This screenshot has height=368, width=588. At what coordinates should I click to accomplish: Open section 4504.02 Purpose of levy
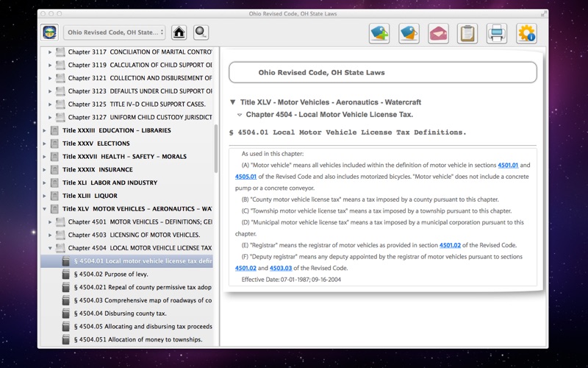click(x=126, y=275)
